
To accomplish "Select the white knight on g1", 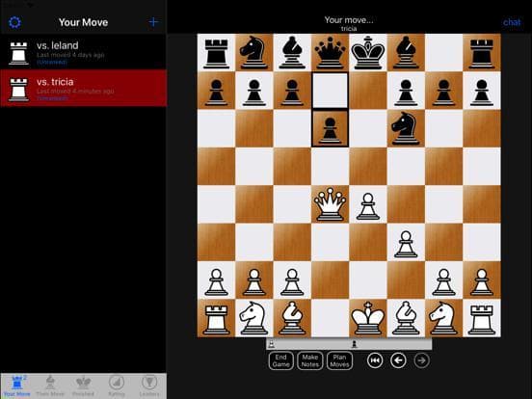I will [x=443, y=318].
